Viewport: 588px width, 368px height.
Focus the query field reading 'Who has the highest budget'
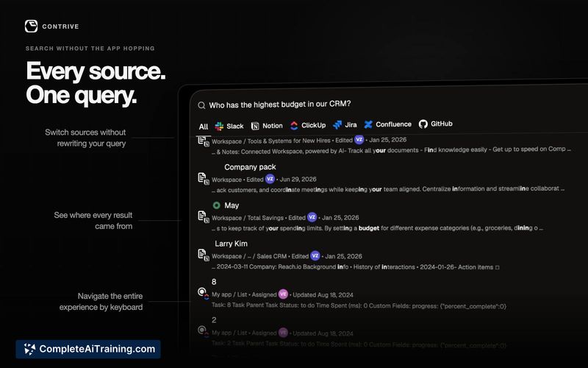tap(280, 105)
